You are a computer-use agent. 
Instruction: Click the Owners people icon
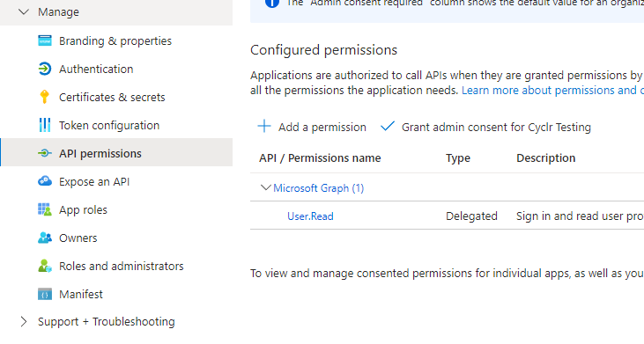click(x=45, y=238)
